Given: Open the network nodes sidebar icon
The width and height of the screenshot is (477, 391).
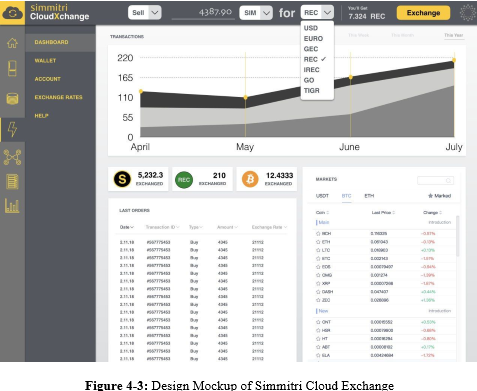Looking at the screenshot, I should [x=12, y=157].
